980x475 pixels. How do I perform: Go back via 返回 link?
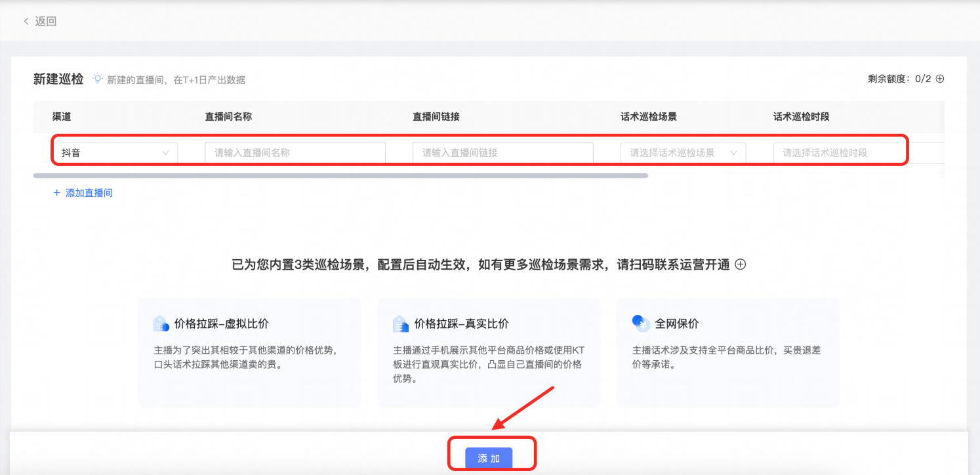click(45, 22)
